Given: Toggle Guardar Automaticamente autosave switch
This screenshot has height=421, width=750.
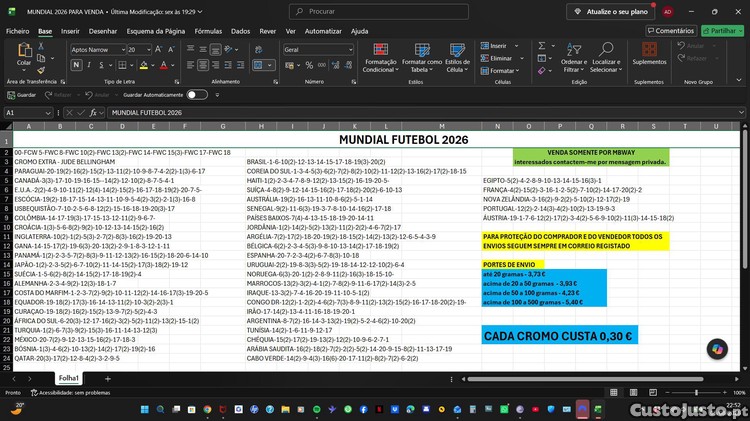Looking at the screenshot, I should coord(197,95).
